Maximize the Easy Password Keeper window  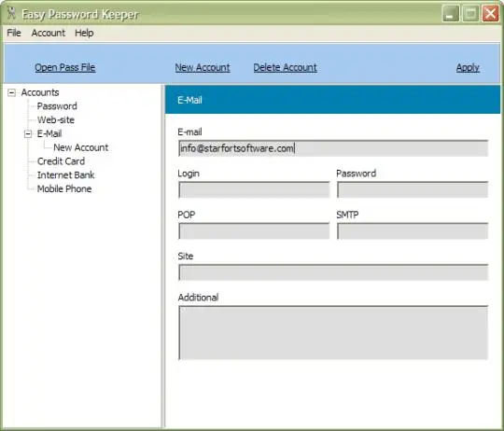(x=470, y=14)
